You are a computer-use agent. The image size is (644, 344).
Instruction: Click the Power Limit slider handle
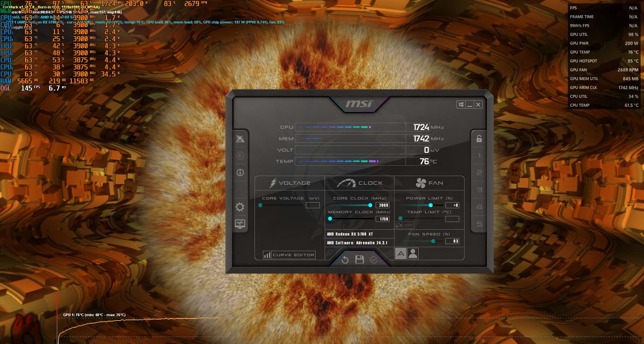(x=431, y=205)
